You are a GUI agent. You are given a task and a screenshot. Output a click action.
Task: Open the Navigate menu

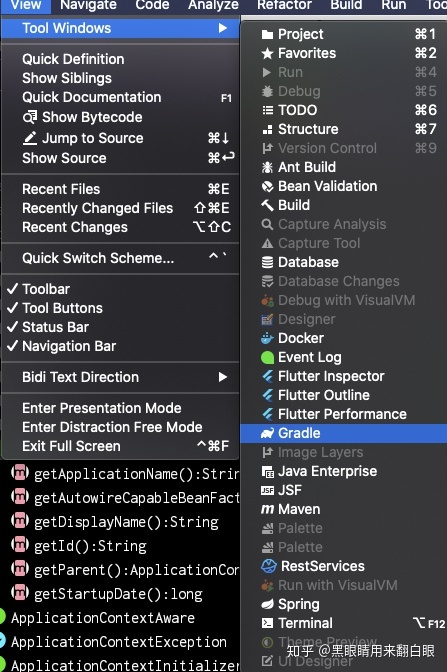click(88, 5)
